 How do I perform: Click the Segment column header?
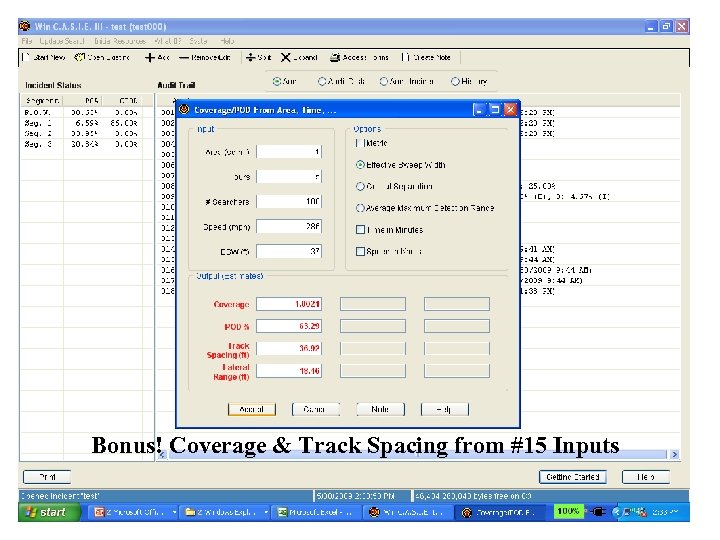click(x=42, y=100)
